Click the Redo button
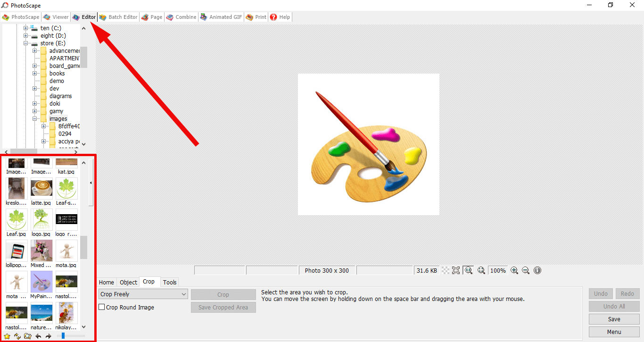Viewport: 644px width, 342px height. 627,293
